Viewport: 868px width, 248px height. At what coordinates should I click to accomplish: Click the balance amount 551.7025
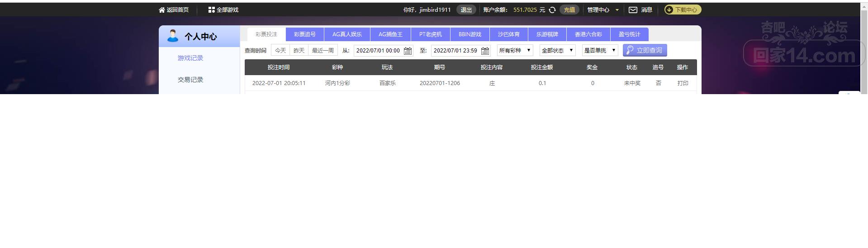(525, 10)
